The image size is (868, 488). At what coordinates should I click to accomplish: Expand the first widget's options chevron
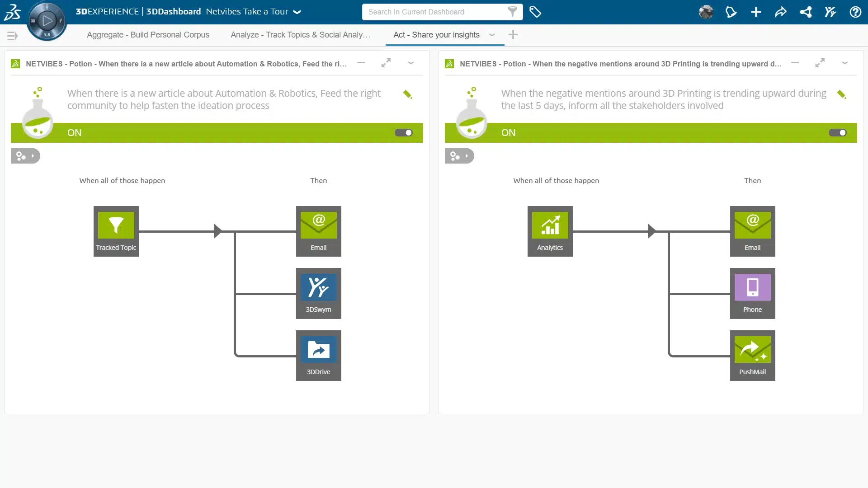(x=411, y=63)
